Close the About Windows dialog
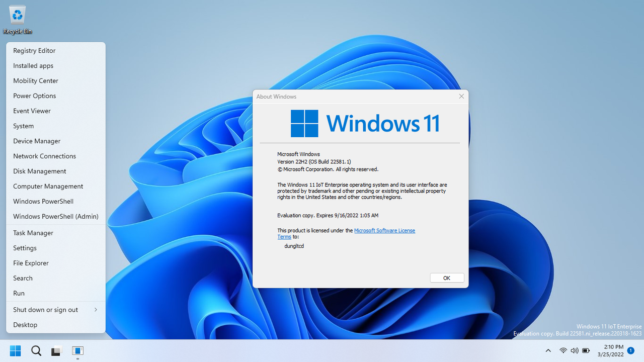Screen dimensions: 644x362 pos(461,97)
